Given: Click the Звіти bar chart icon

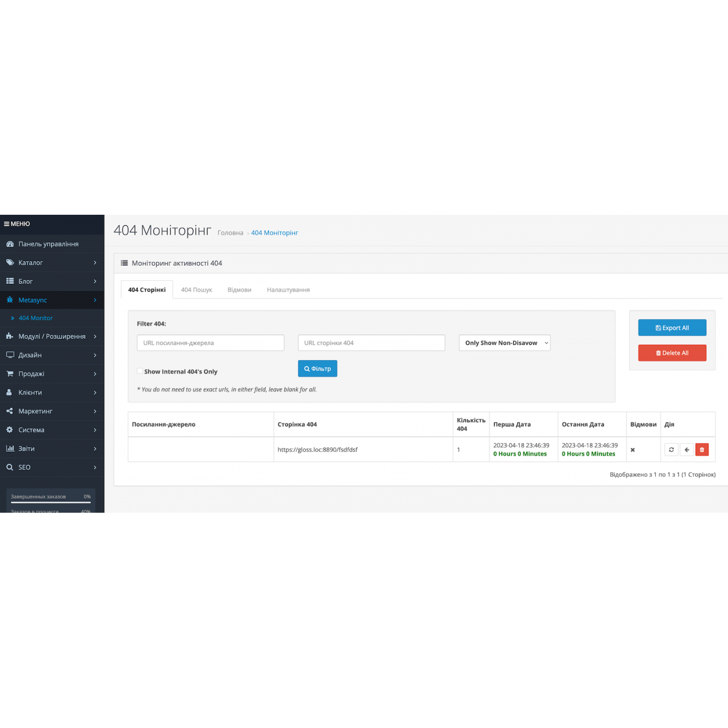Looking at the screenshot, I should (x=10, y=449).
